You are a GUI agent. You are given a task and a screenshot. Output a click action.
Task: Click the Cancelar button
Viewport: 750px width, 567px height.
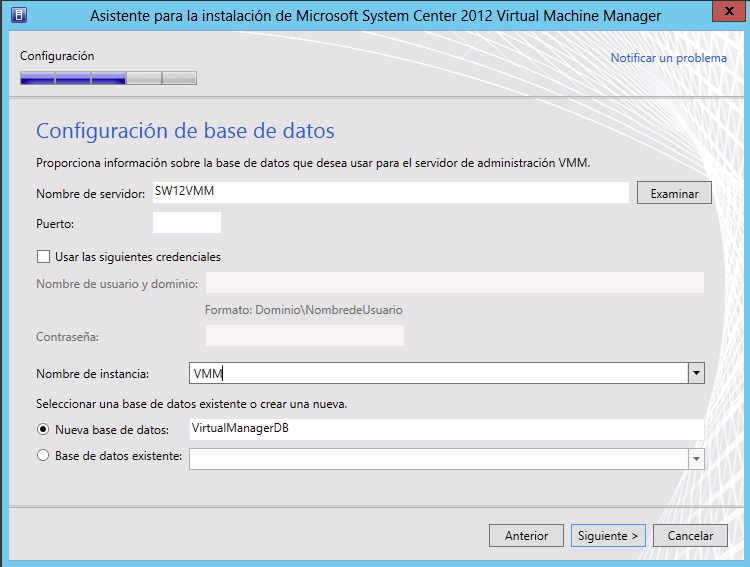point(690,535)
